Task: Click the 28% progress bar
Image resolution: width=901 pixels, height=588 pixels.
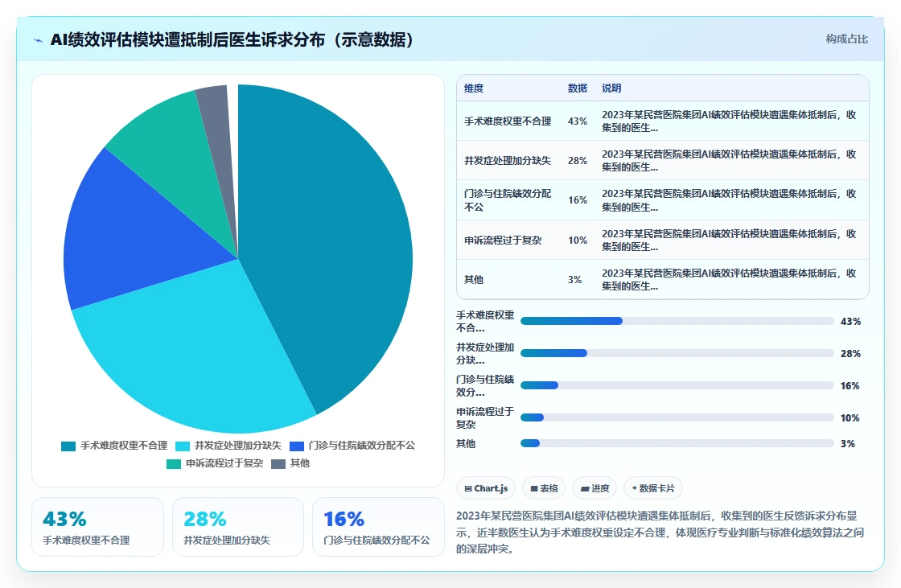Action: click(x=677, y=353)
